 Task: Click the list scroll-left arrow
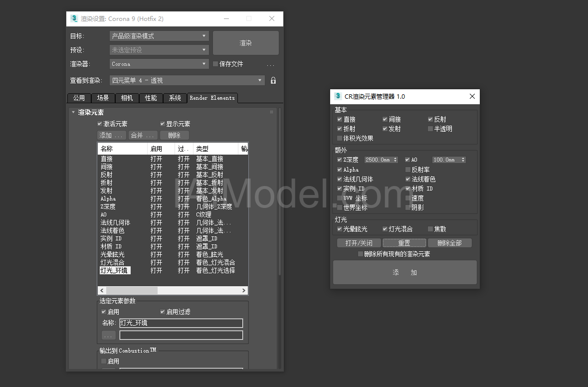[x=102, y=290]
